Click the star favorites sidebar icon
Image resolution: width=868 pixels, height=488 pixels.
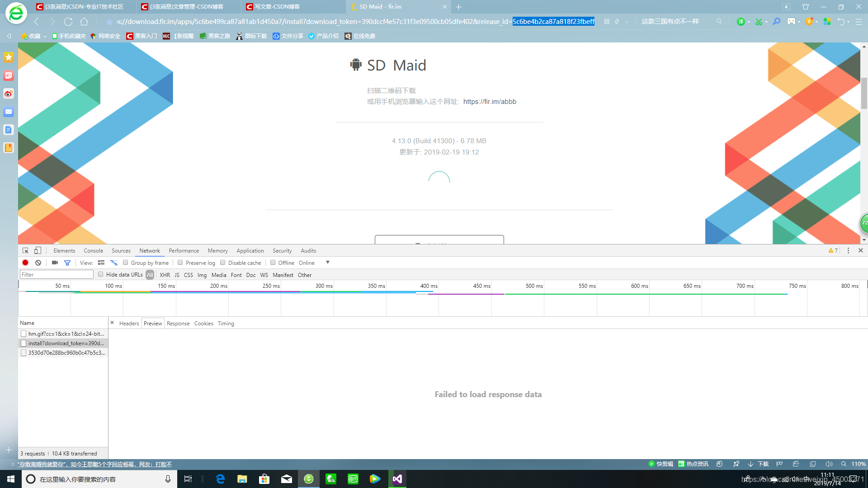(x=9, y=57)
